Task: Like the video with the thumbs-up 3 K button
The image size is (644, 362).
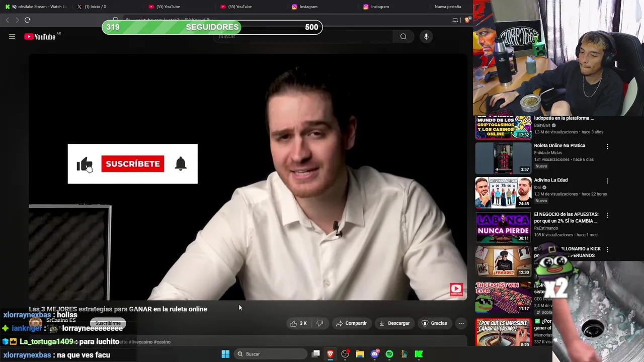Action: click(298, 323)
